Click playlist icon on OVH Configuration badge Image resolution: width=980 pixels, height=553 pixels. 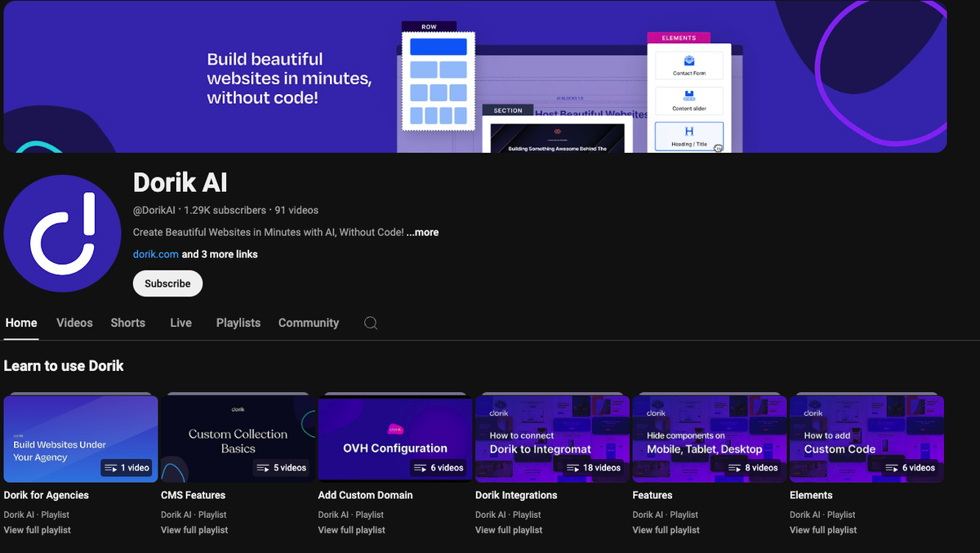point(421,468)
